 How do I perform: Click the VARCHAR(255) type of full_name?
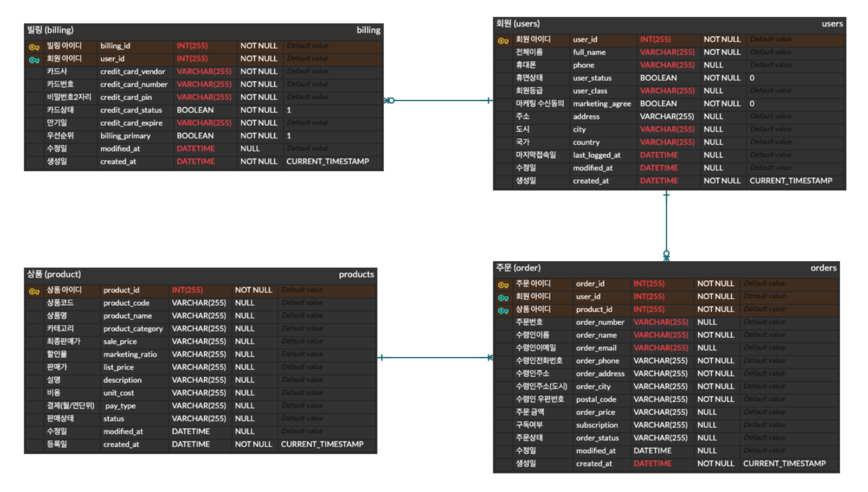667,52
